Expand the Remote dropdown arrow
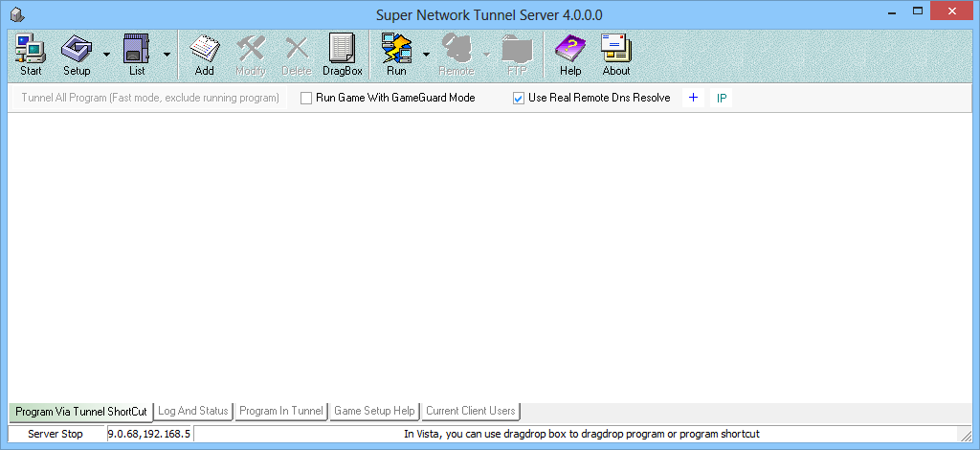The height and width of the screenshot is (450, 980). [x=485, y=55]
